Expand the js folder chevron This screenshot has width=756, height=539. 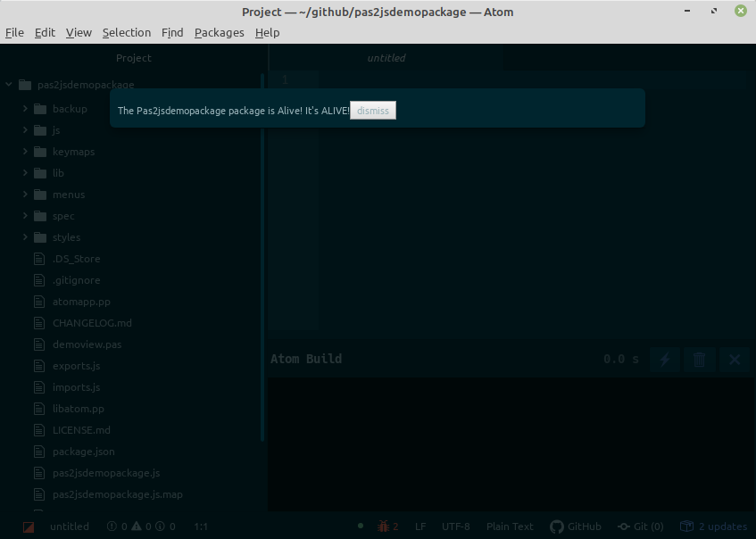(x=25, y=129)
